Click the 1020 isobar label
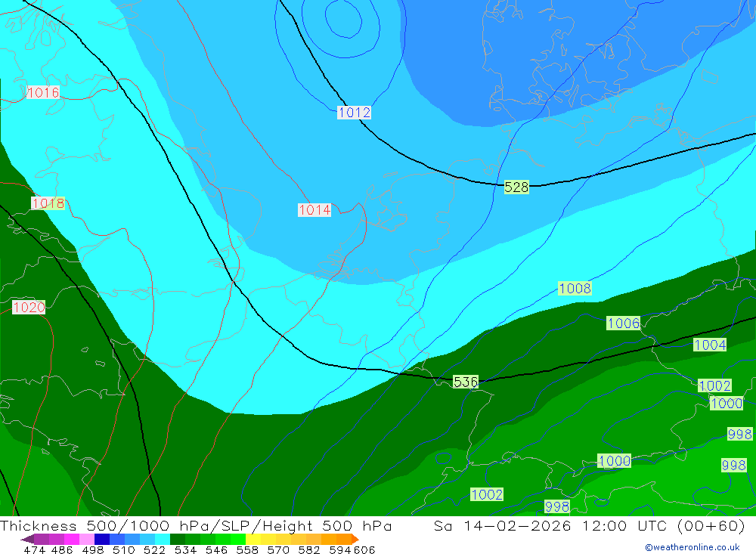756x554 pixels. [x=29, y=307]
